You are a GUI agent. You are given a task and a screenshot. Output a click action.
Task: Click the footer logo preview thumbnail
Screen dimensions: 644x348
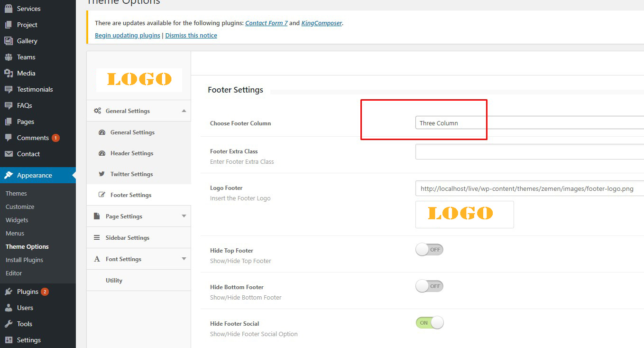click(464, 214)
